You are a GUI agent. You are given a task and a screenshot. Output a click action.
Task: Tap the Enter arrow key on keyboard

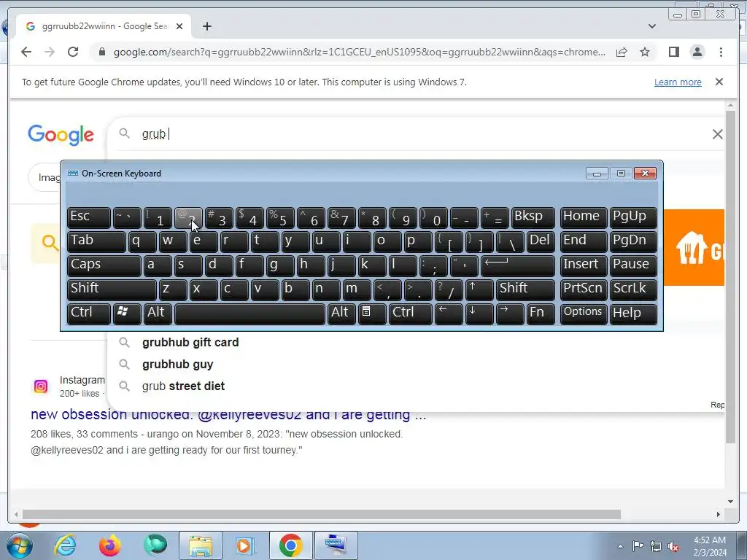[518, 265]
